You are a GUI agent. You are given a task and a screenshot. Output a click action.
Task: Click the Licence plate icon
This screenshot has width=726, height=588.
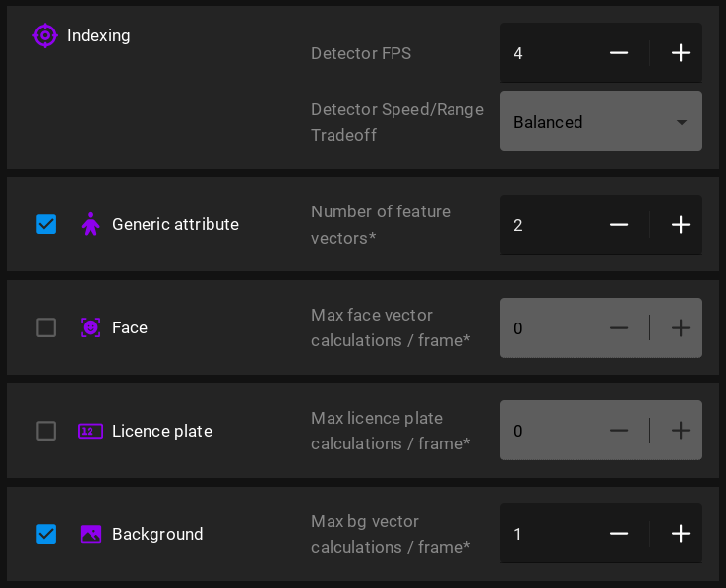coord(91,431)
